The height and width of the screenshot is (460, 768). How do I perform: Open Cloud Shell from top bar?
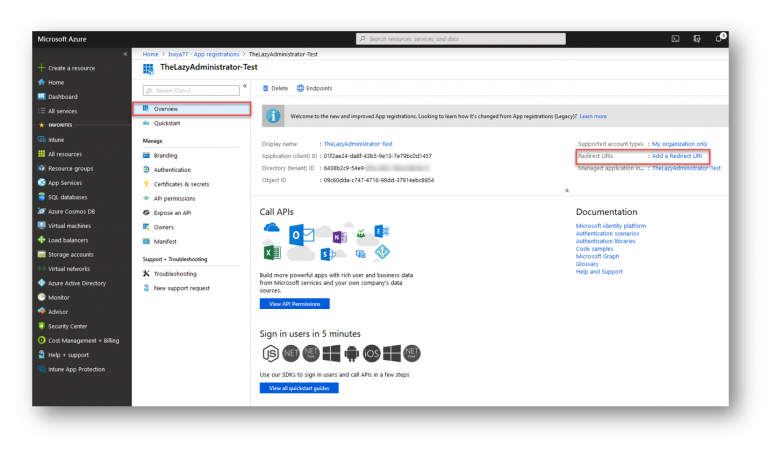(x=675, y=39)
